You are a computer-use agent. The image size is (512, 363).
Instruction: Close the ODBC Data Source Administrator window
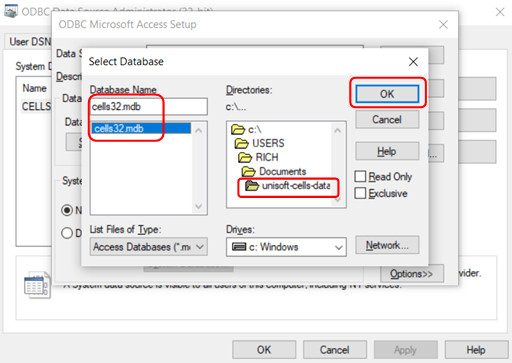(500, 12)
